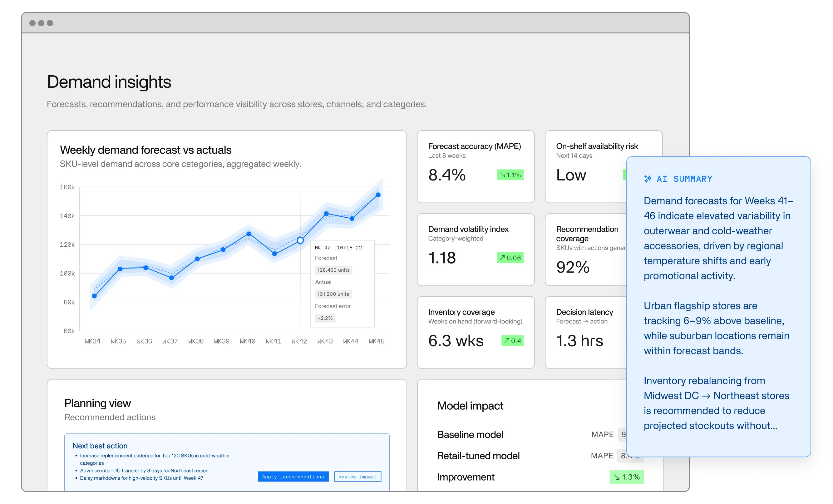Click the '131,200 units' actual value chip
Screen dimensions: 833x504
coord(333,294)
